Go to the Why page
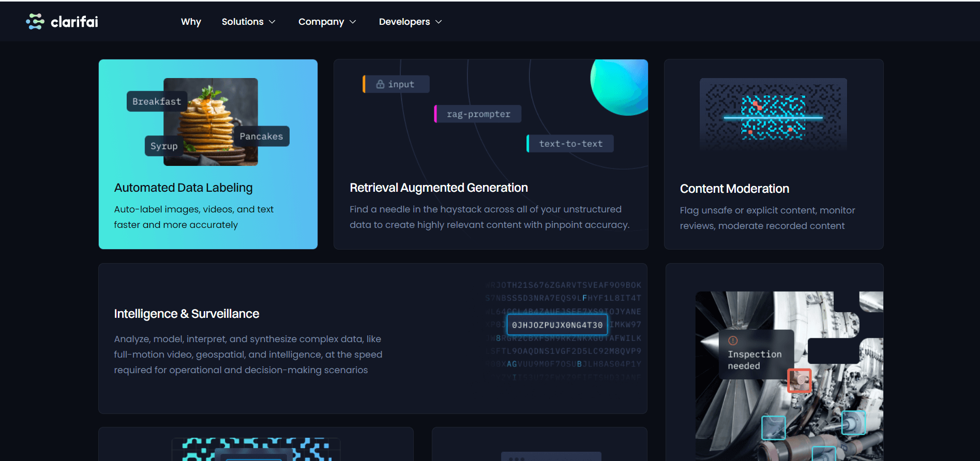 pos(191,22)
